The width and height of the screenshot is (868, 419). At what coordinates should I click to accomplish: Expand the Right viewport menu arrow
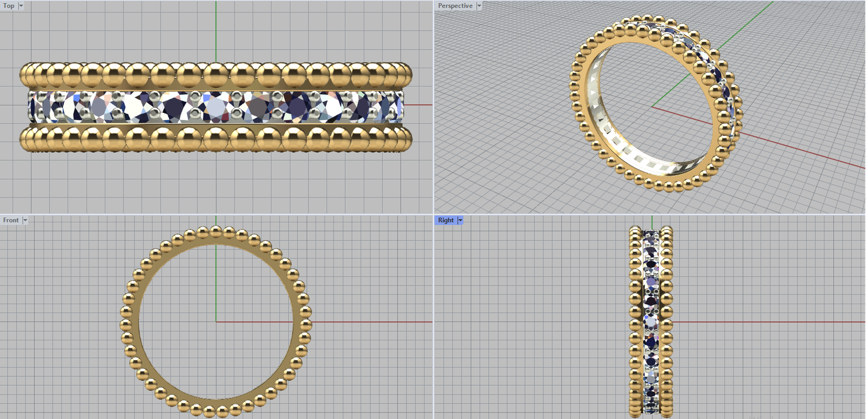click(461, 220)
